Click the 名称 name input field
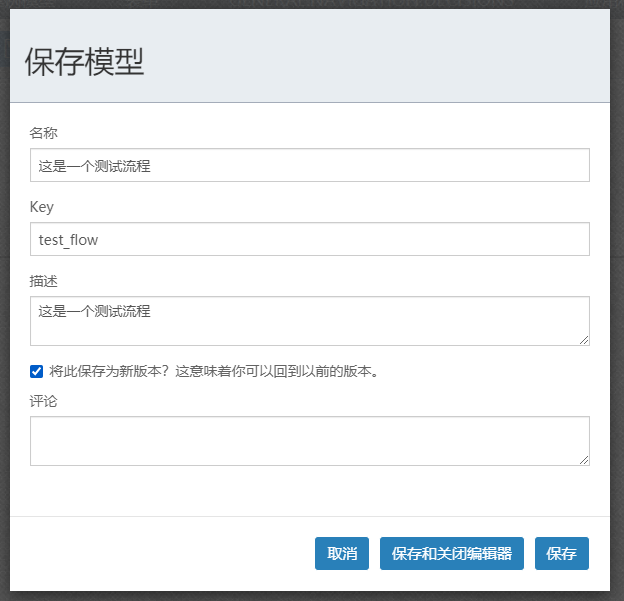Image resolution: width=624 pixels, height=601 pixels. [x=309, y=165]
